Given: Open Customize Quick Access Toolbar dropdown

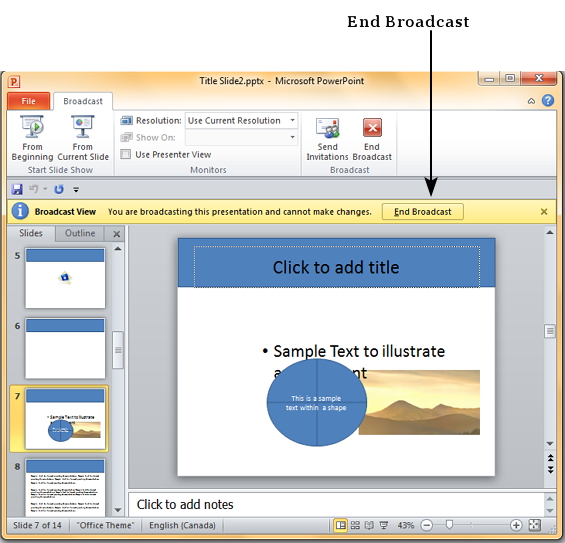Looking at the screenshot, I should click(x=76, y=189).
